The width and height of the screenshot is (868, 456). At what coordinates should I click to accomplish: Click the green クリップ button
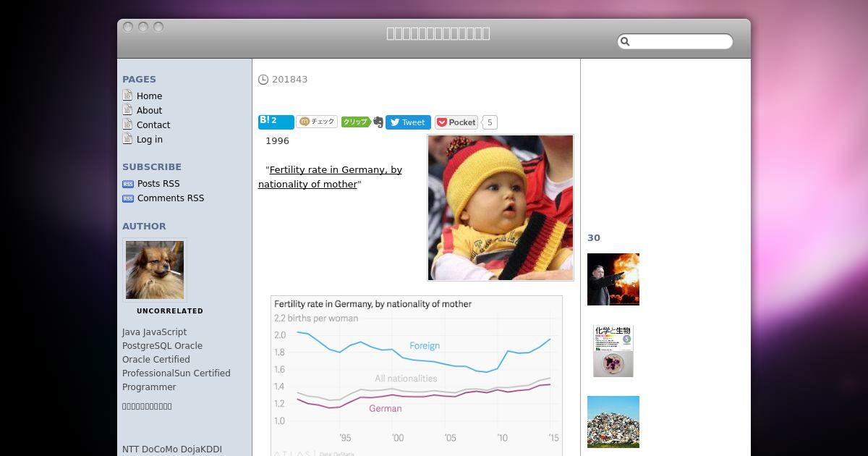pos(355,122)
